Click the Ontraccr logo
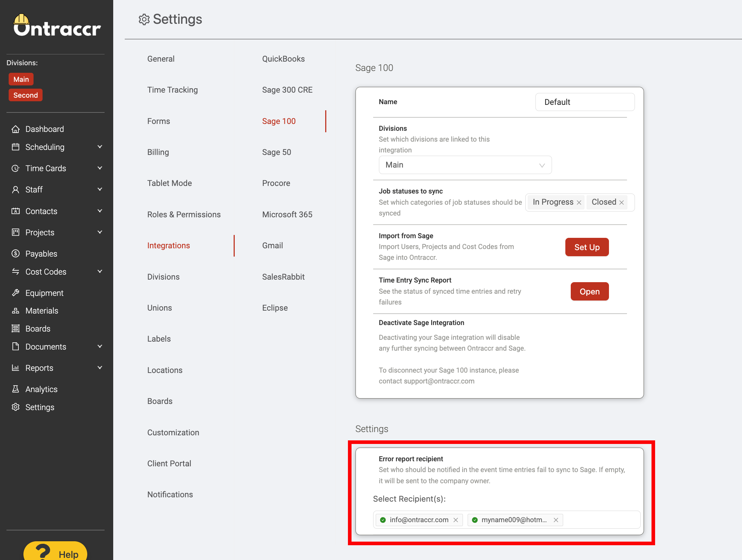This screenshot has width=742, height=560. (57, 25)
